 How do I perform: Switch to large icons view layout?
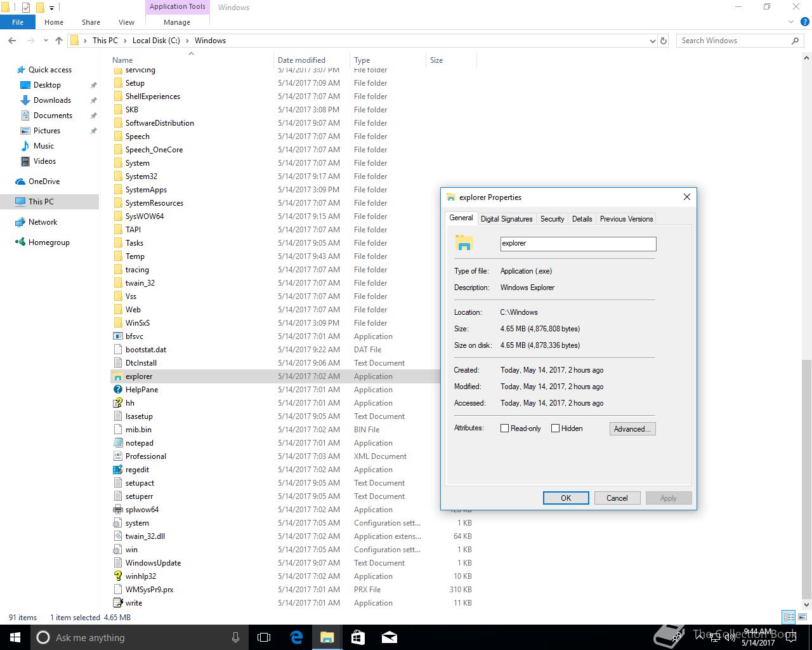pyautogui.click(x=802, y=617)
